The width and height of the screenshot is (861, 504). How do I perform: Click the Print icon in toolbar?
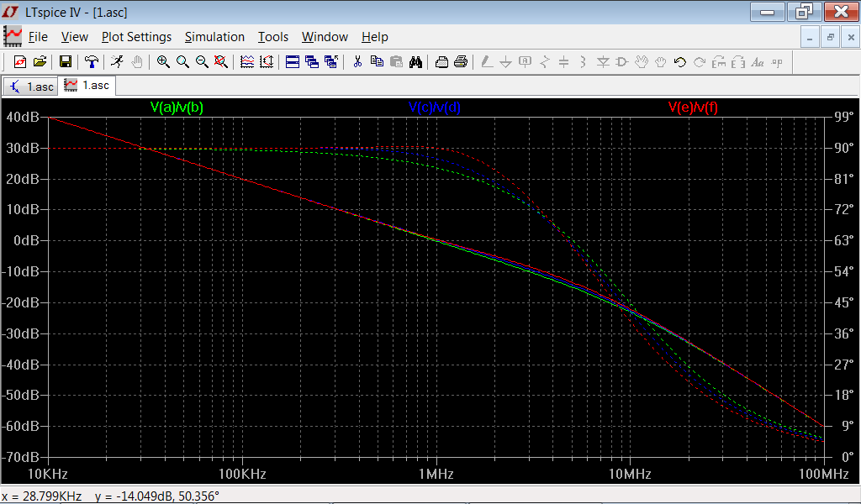(x=460, y=61)
